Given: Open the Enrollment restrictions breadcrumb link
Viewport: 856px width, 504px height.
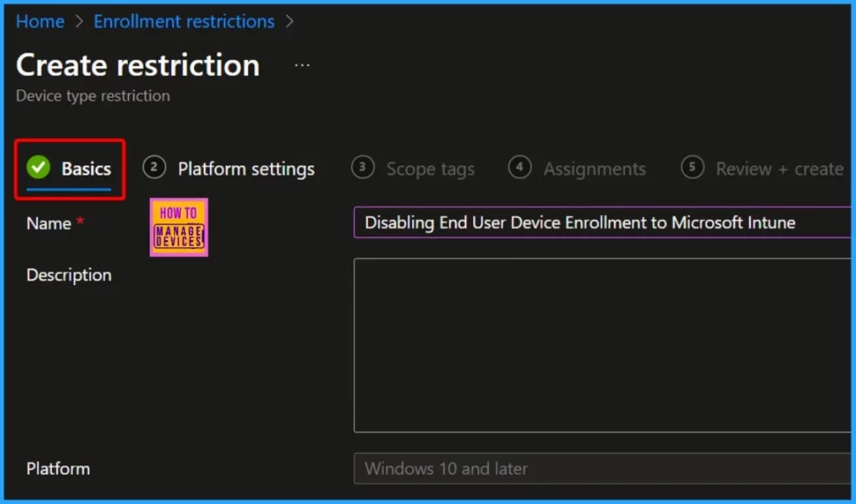Looking at the screenshot, I should (184, 21).
